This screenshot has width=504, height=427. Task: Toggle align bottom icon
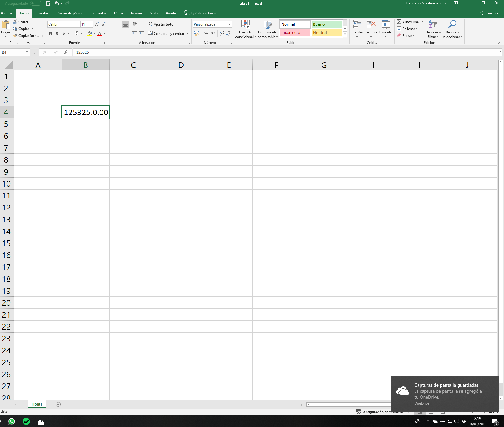coord(125,24)
